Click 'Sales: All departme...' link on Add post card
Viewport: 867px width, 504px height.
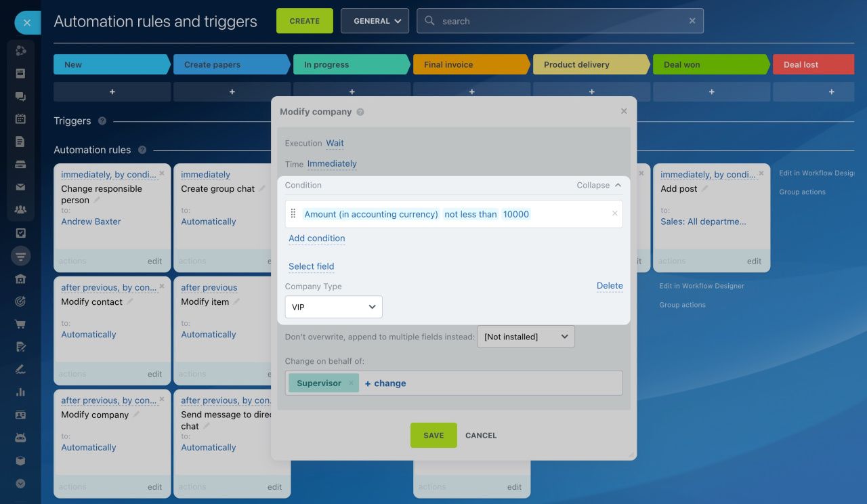point(703,222)
